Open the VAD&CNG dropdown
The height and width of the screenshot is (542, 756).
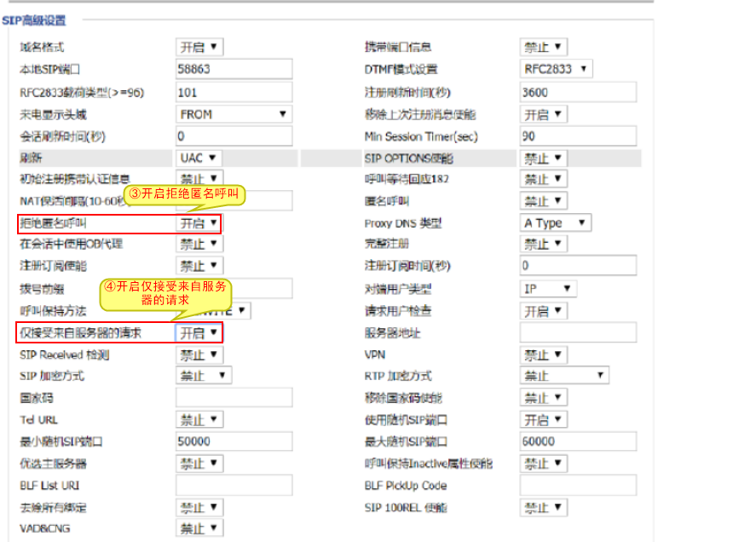click(x=199, y=529)
